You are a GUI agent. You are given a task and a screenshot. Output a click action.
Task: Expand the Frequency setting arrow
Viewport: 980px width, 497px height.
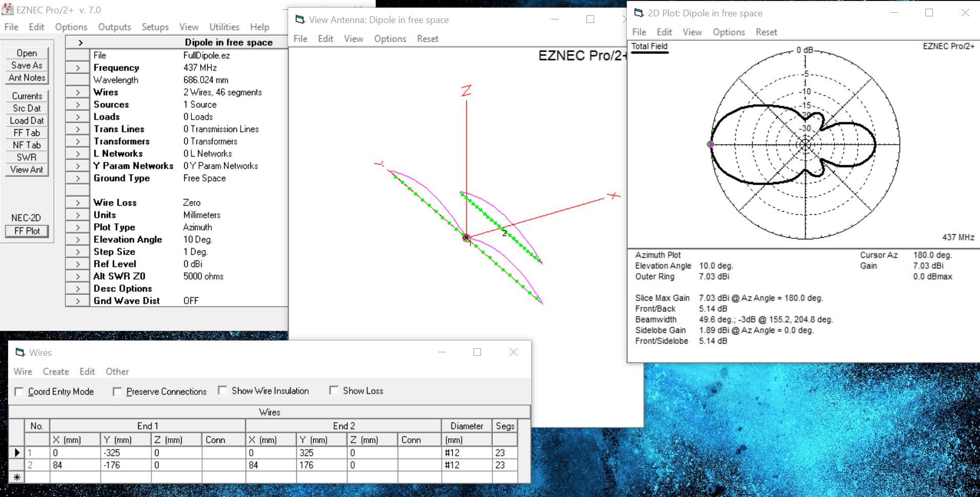(x=78, y=67)
